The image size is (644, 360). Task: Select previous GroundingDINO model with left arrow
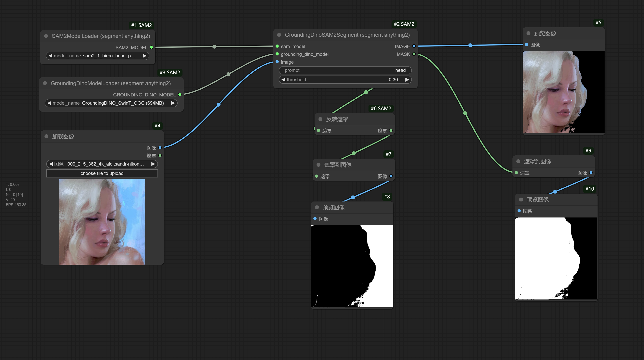tap(49, 103)
